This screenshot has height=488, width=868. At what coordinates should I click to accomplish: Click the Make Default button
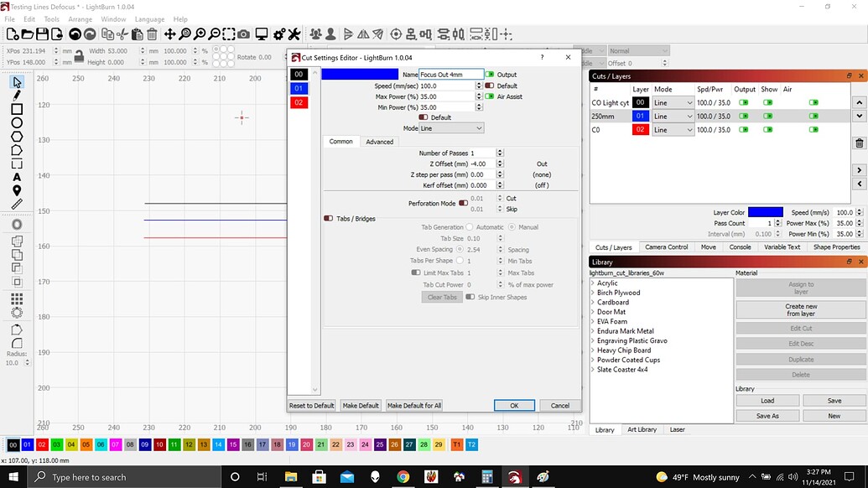360,405
